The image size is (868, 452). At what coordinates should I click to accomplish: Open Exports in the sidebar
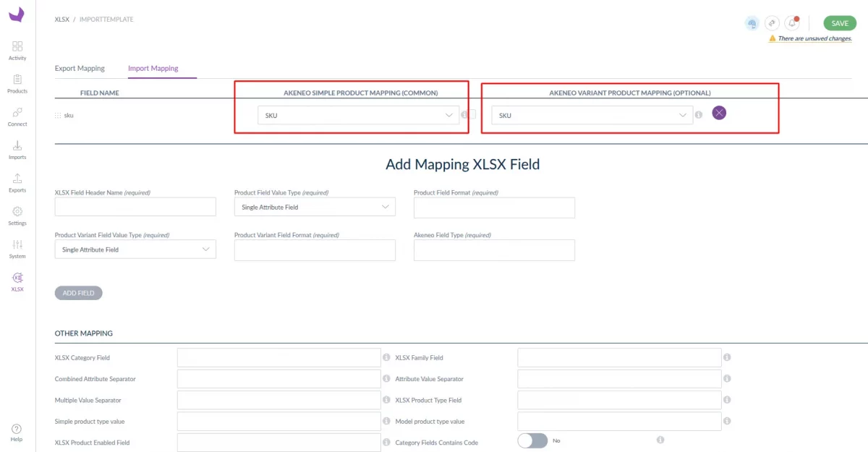(17, 183)
